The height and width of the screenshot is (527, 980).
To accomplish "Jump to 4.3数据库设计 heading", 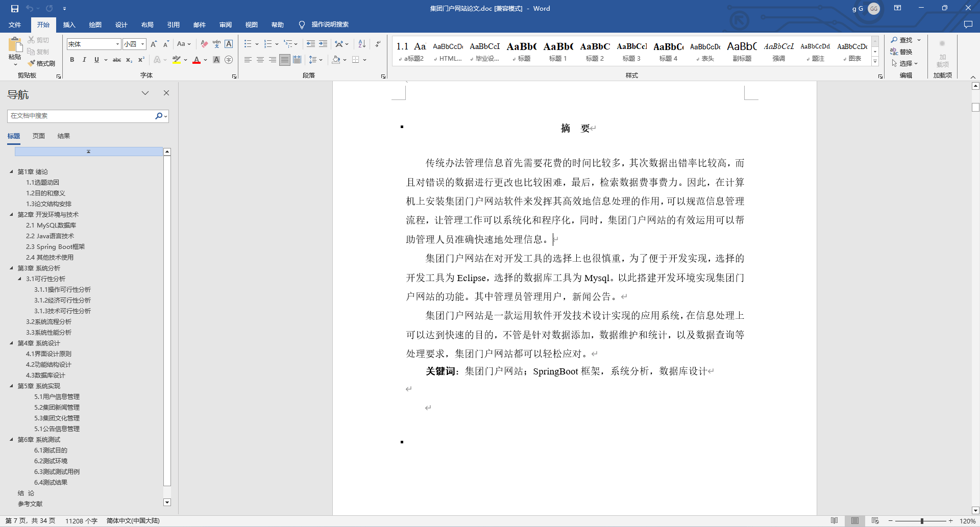I will point(45,375).
